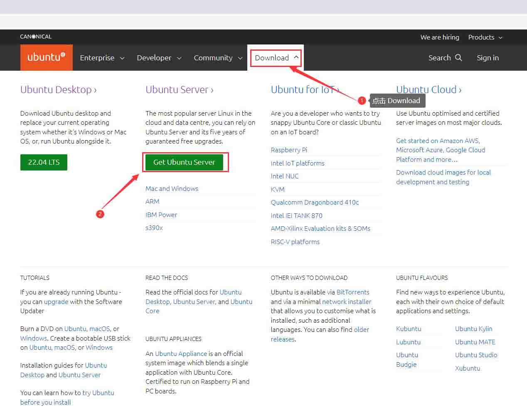Viewport: 527px width, 420px height.
Task: Open Intel IEI TANK 870 link
Action: [296, 215]
